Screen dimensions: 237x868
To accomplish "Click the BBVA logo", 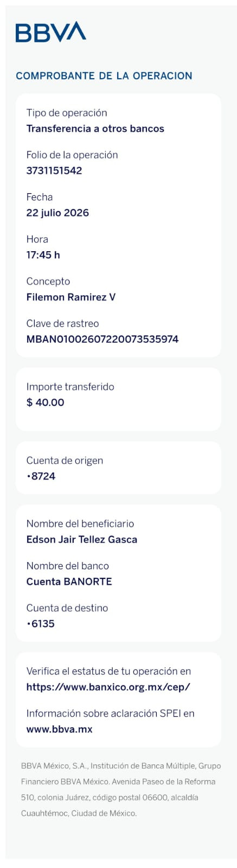I will [x=51, y=31].
